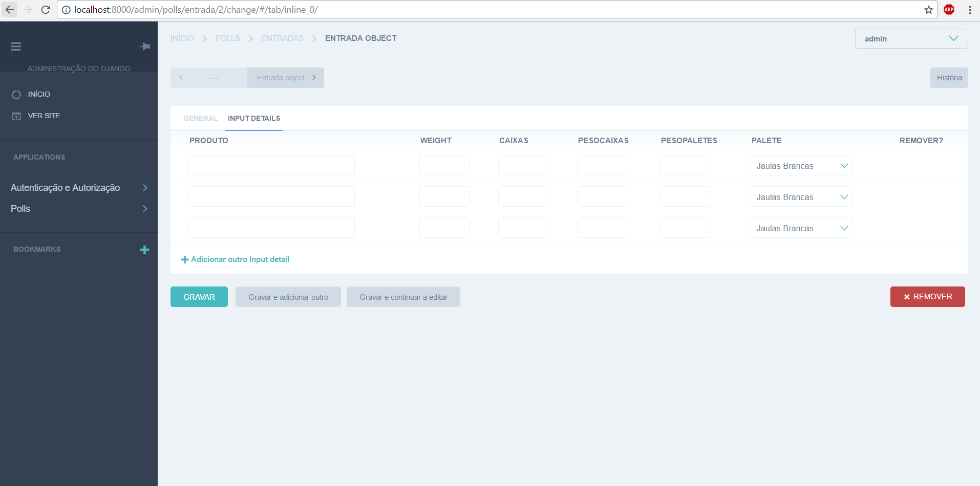
Task: Click the hamburger menu icon in sidebar
Action: click(x=16, y=47)
